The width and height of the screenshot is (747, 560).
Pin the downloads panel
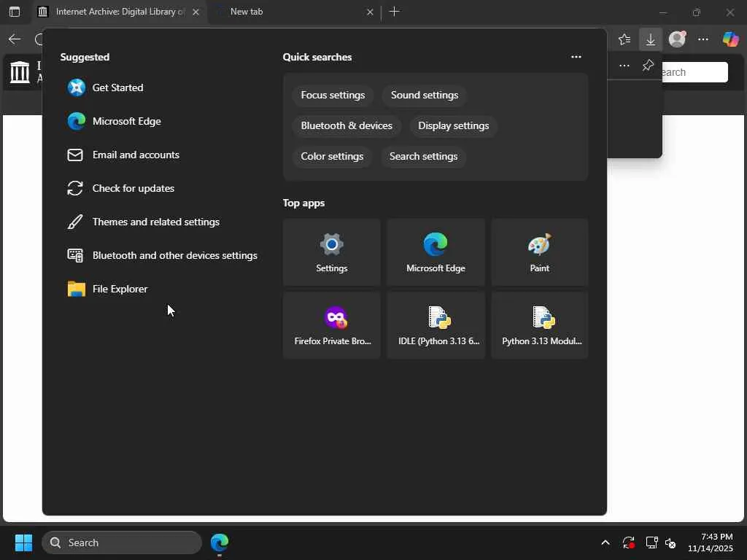(648, 65)
